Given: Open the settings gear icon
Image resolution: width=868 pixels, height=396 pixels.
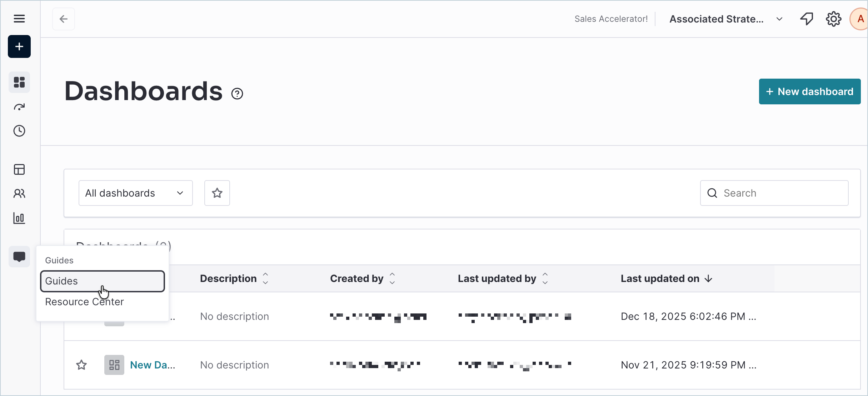Looking at the screenshot, I should tap(833, 19).
